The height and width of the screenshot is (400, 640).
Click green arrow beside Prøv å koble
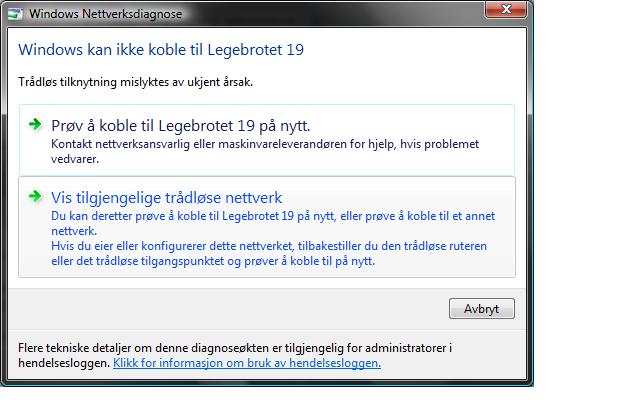(x=35, y=124)
